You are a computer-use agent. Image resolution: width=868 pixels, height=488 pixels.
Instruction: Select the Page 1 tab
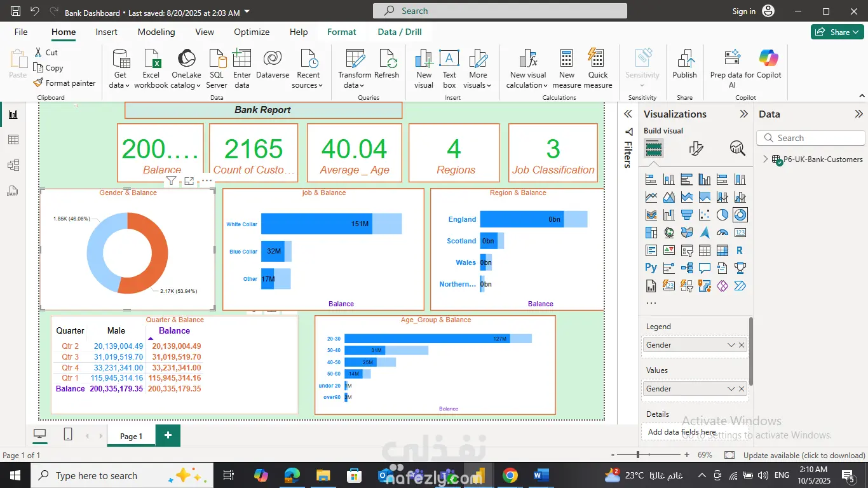(131, 436)
